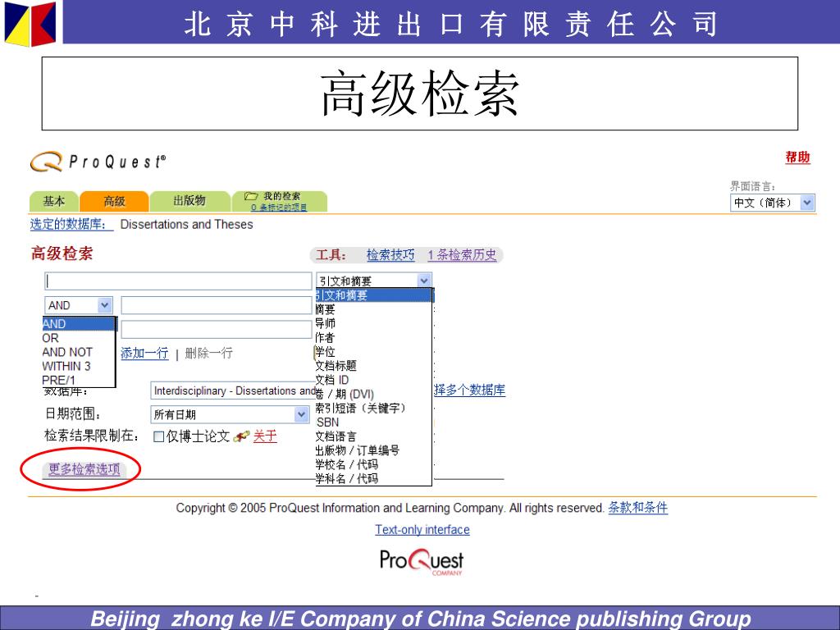Viewport: 840px width, 630px height.
Task: Open the 1 条检索历史 link
Action: click(463, 255)
